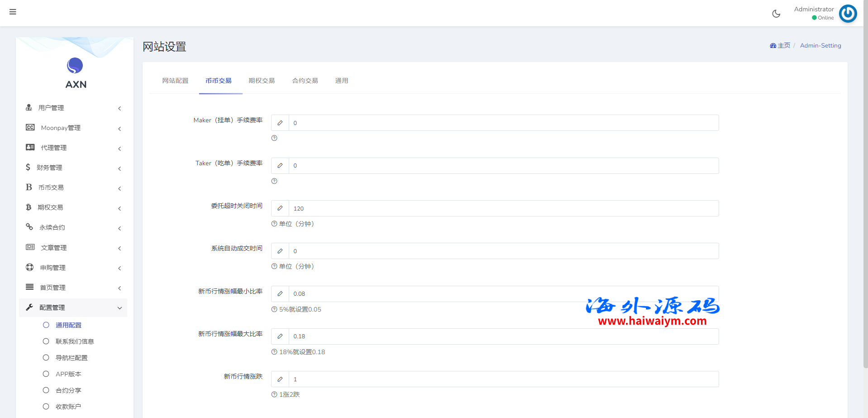This screenshot has width=868, height=418.
Task: Click the page vertical scrollbar
Action: [x=865, y=181]
